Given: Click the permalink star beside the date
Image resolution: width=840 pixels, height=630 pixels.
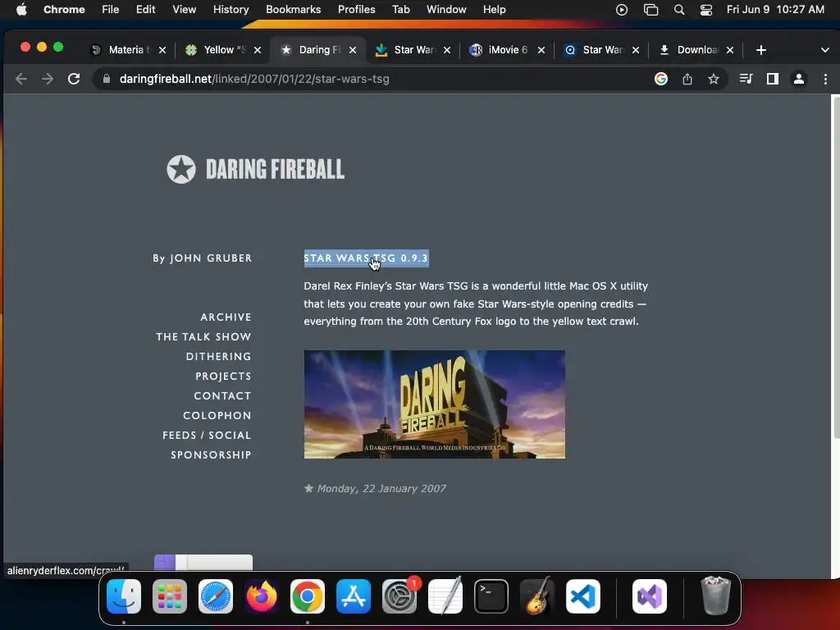Looking at the screenshot, I should tap(308, 488).
